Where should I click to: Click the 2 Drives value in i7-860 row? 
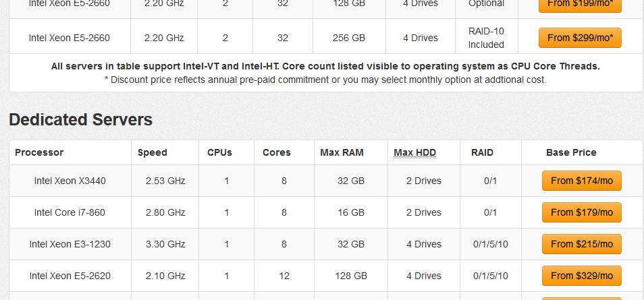424,212
